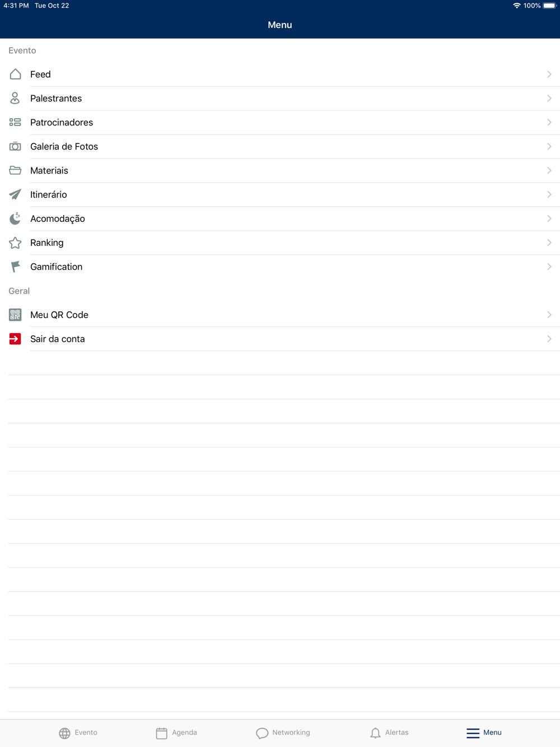This screenshot has width=560, height=747.
Task: Expand the Patrocinadores row chevron
Action: 549,122
